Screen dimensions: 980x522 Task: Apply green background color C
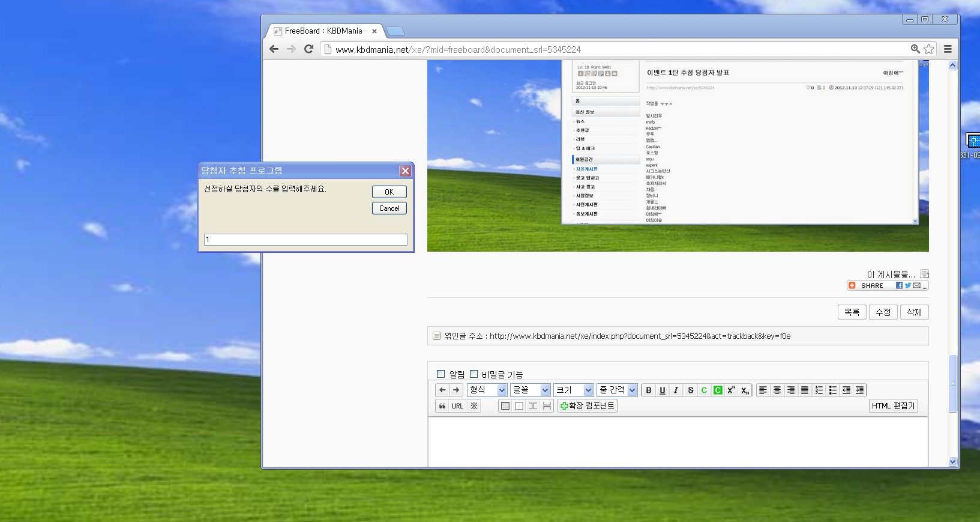[718, 390]
